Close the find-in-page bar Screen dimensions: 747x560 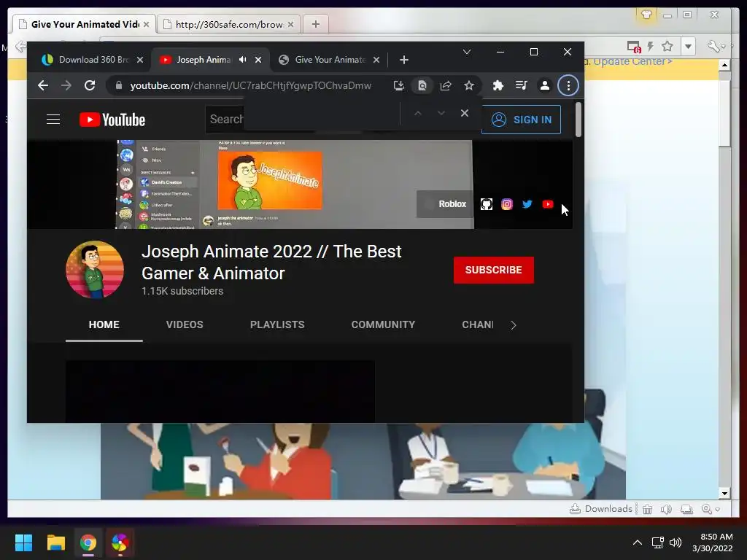pyautogui.click(x=465, y=113)
